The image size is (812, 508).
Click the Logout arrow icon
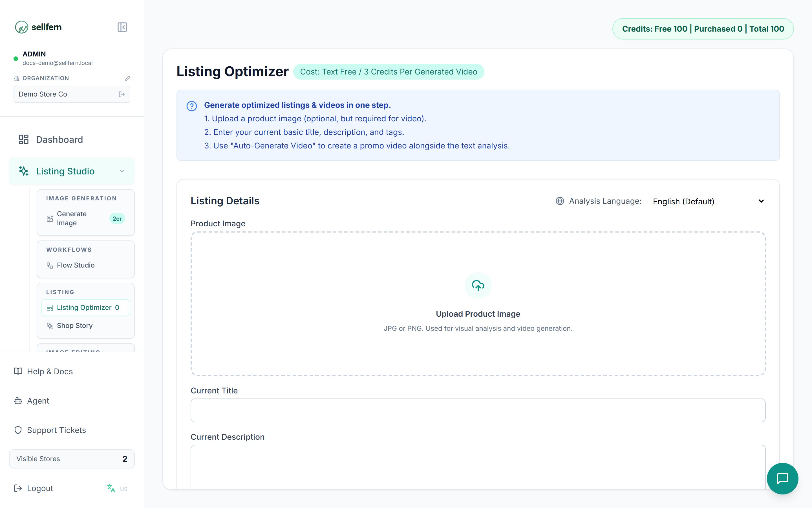[x=18, y=488]
